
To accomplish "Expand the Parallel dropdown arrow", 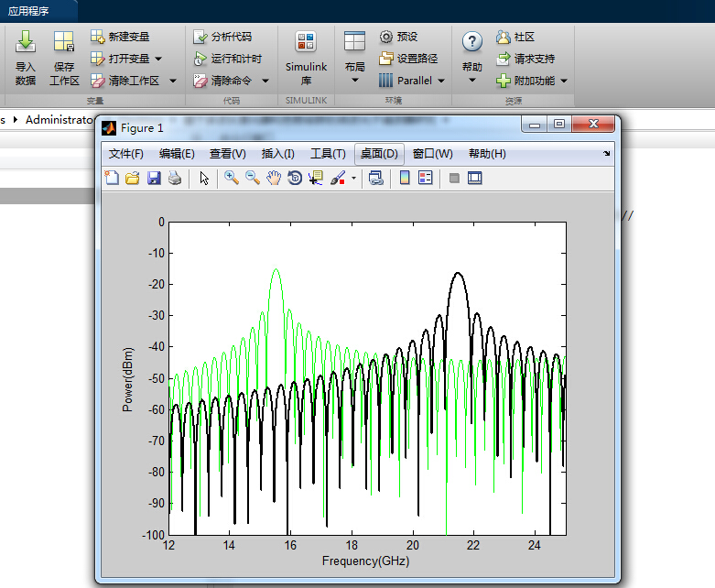I will (x=441, y=81).
